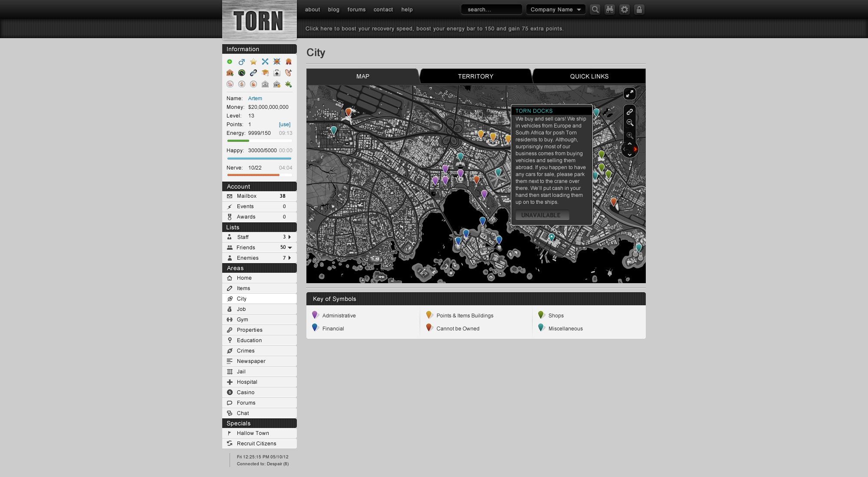Screen dimensions: 868x477
Task: Pan the map right with red arrow
Action: coord(635,149)
